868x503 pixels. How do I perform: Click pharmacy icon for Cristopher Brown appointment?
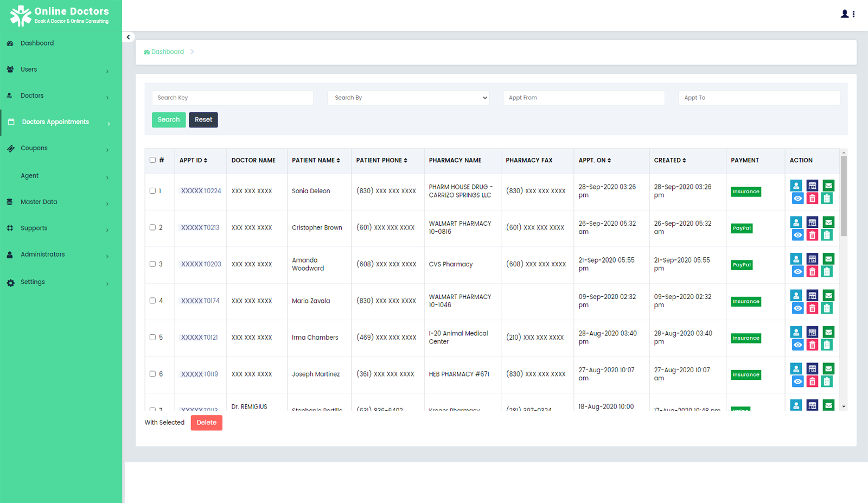coord(812,222)
